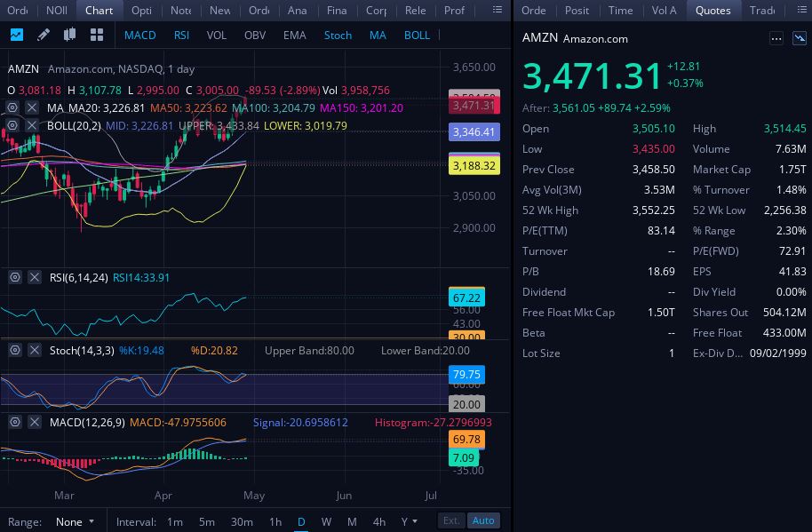Set interval to 1m
The width and height of the screenshot is (812, 532).
pos(174,521)
